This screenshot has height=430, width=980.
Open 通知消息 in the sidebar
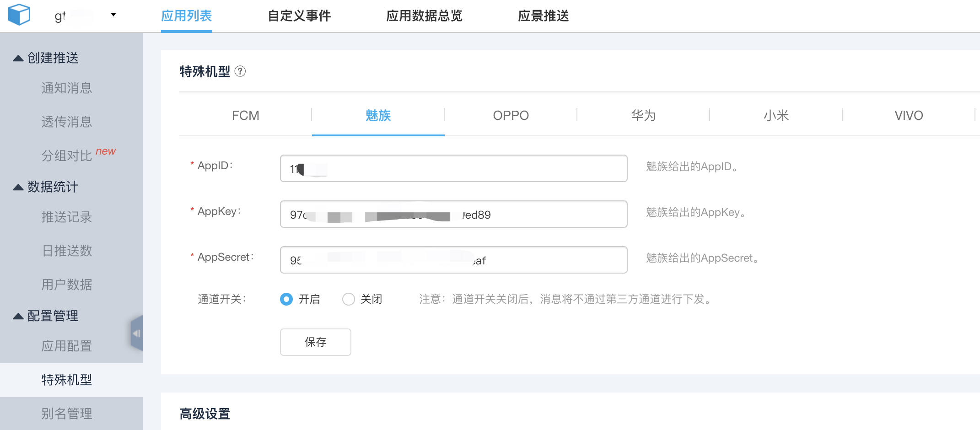point(67,88)
